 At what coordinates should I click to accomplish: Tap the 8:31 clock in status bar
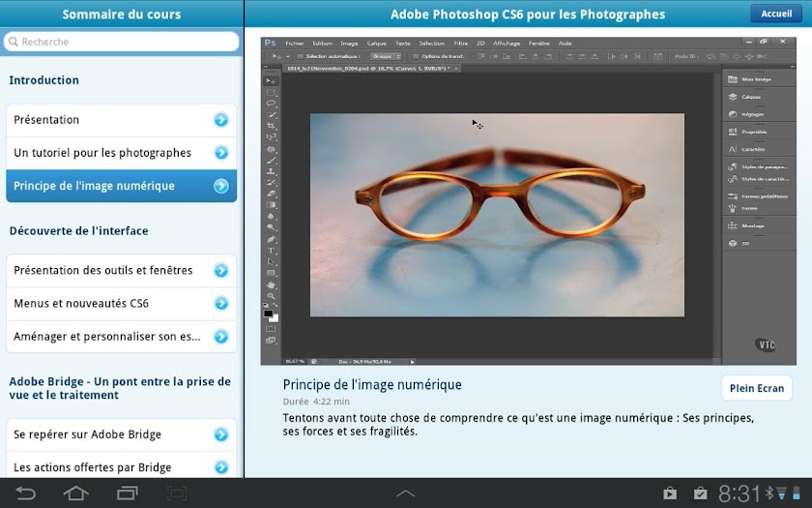(x=739, y=493)
